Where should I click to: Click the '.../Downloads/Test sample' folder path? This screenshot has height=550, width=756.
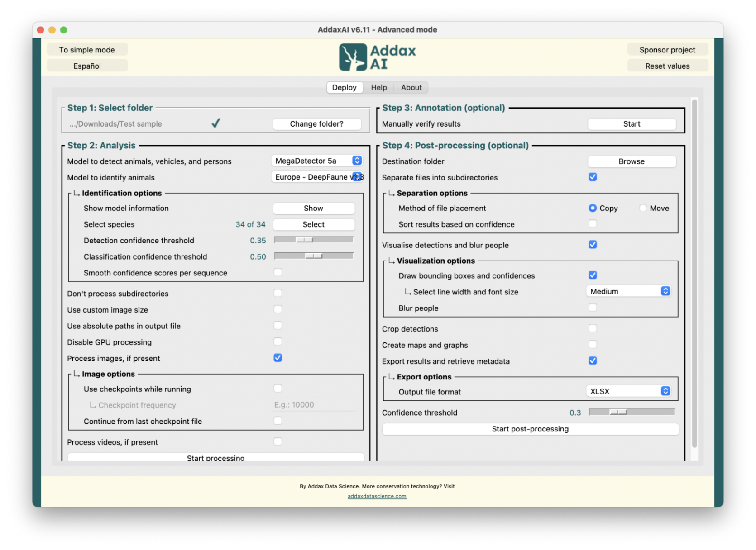115,124
